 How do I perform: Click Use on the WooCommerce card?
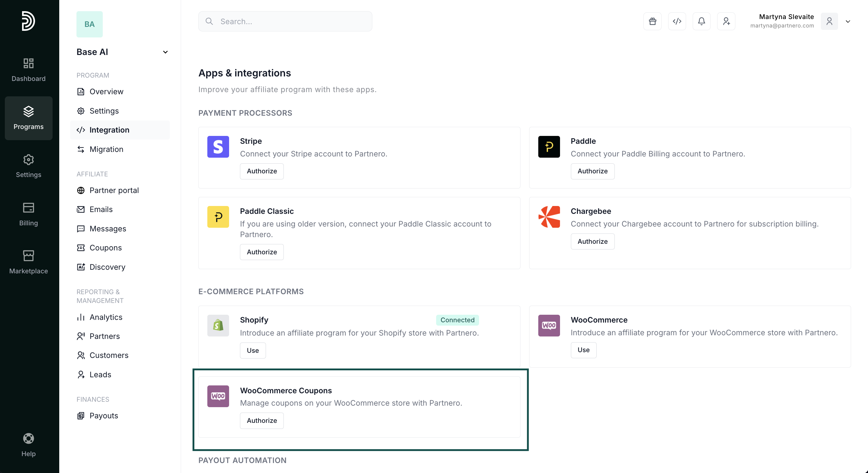coord(583,350)
